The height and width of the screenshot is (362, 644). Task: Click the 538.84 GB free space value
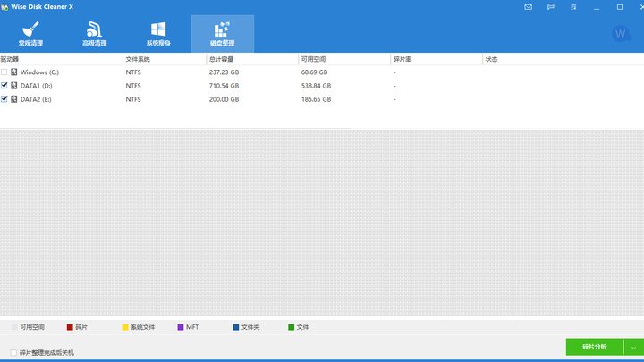[x=316, y=86]
